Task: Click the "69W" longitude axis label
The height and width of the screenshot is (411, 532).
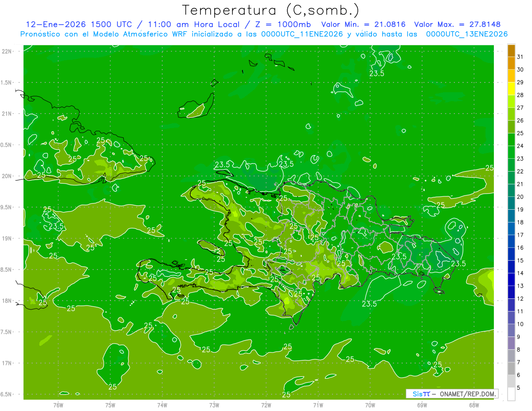Action: [x=422, y=405]
